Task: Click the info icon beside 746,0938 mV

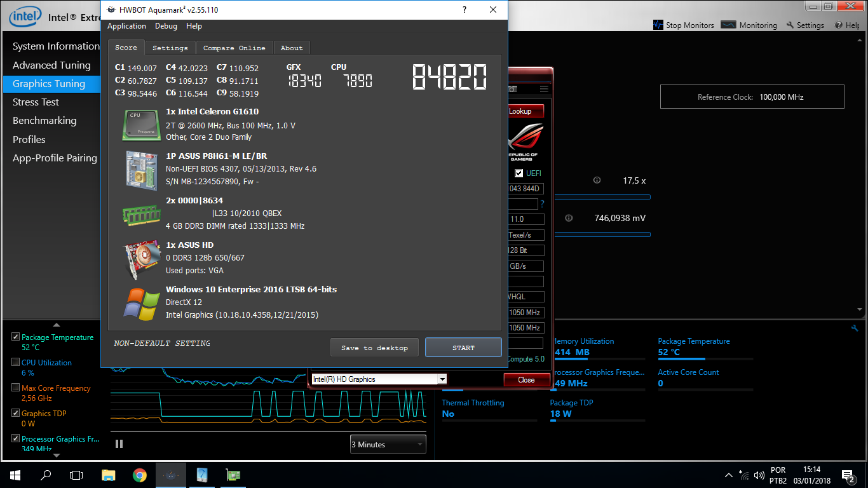Action: coord(569,218)
